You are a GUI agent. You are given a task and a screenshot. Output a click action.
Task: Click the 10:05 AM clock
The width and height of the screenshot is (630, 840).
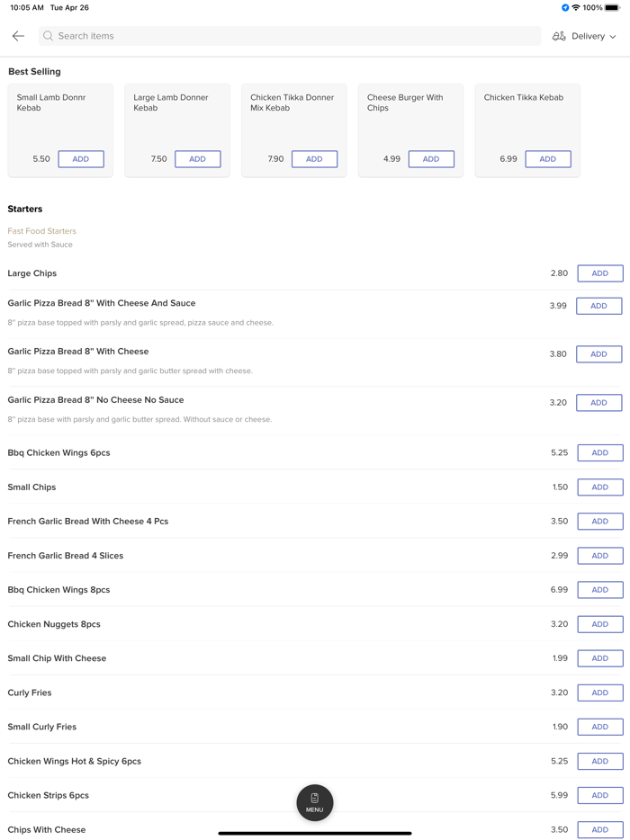click(27, 7)
